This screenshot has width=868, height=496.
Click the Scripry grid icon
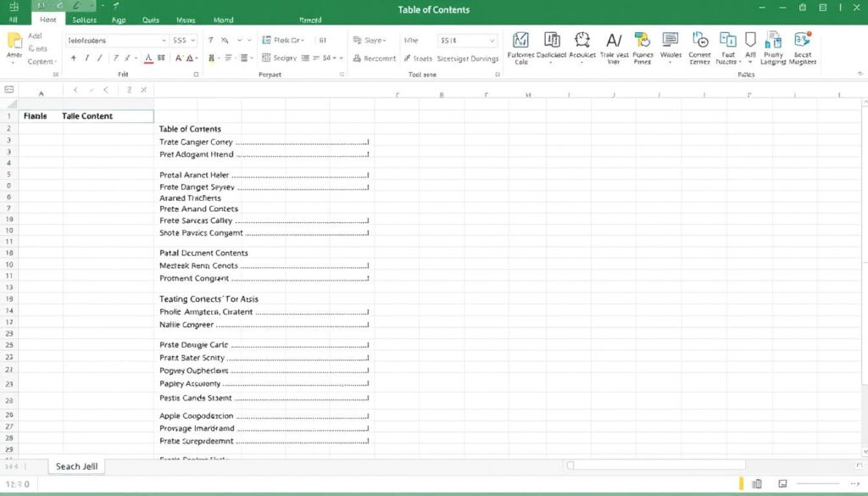coord(266,58)
